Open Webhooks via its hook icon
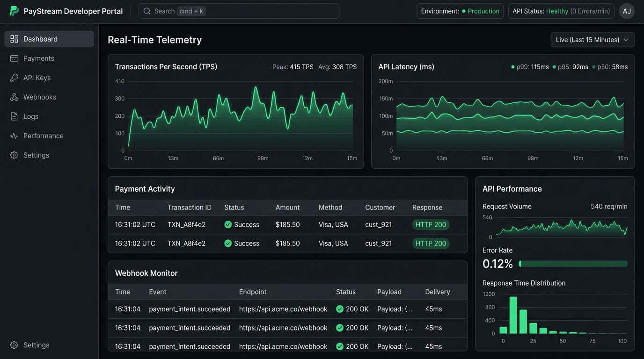 pos(14,97)
